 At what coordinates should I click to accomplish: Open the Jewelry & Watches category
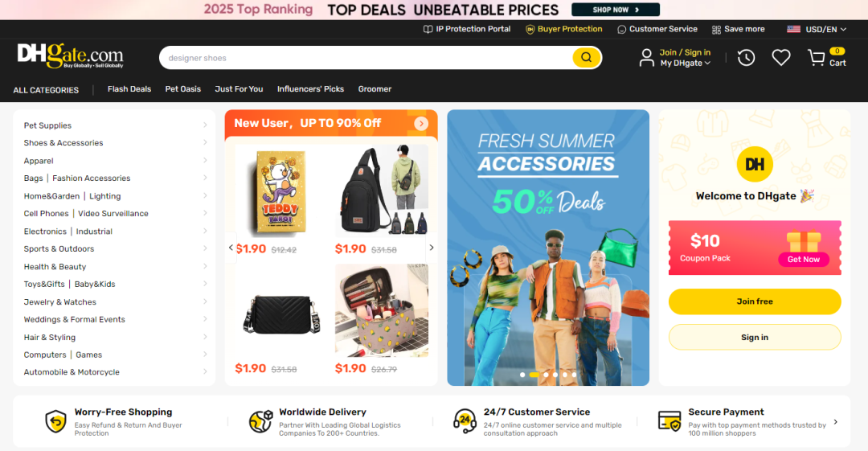[x=59, y=302]
